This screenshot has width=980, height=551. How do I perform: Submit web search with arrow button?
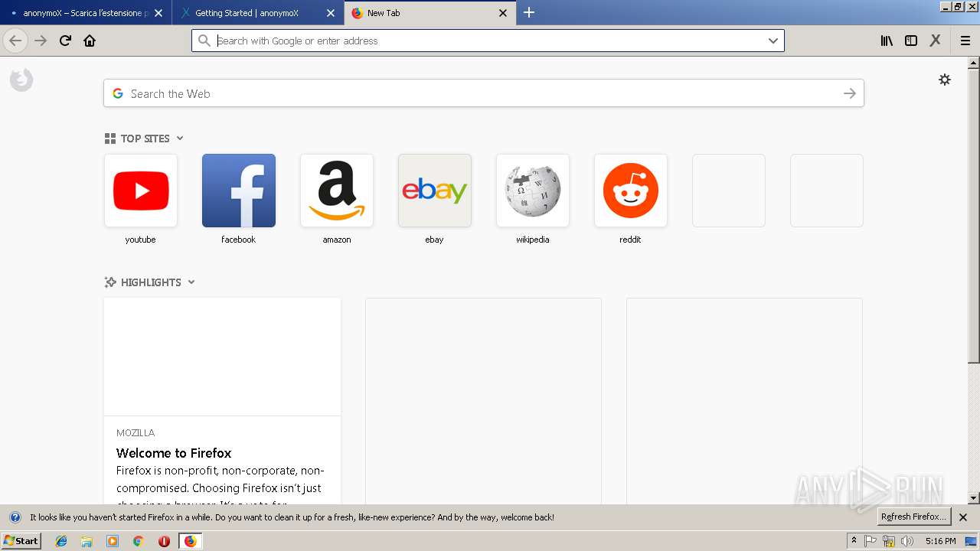[850, 93]
